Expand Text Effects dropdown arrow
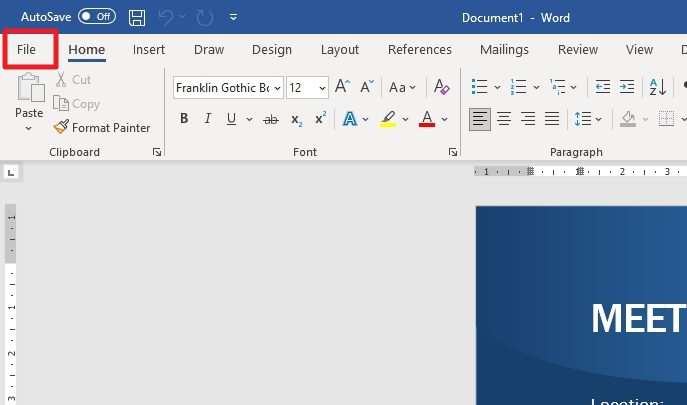Image resolution: width=687 pixels, height=405 pixels. click(365, 119)
